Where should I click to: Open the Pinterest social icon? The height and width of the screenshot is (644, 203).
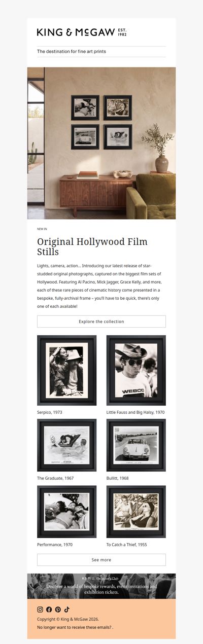(58, 610)
